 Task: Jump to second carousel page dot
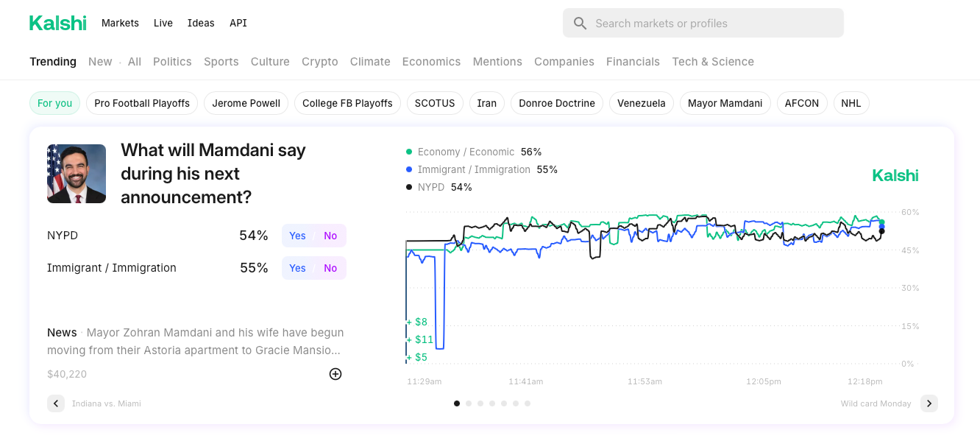pos(469,403)
